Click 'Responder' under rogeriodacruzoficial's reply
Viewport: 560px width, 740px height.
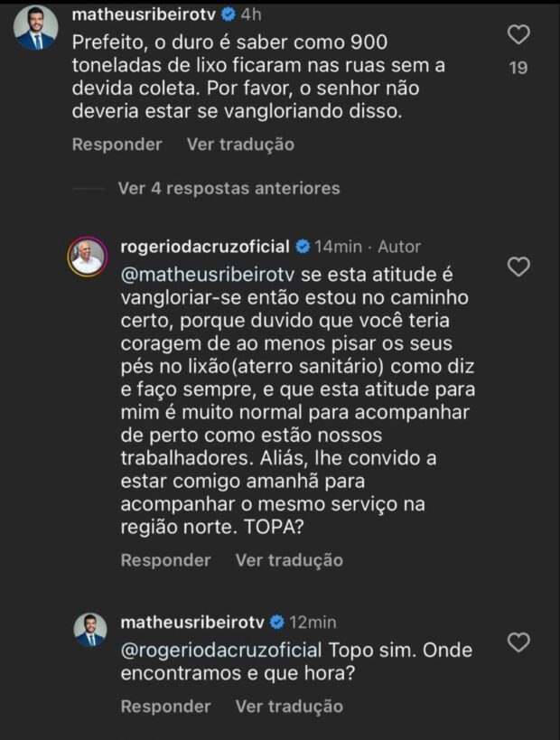165,560
